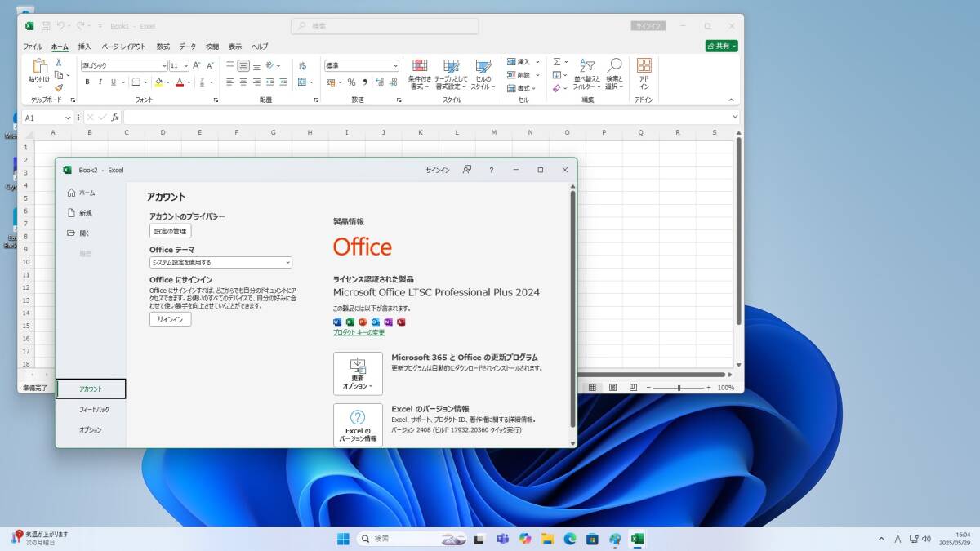Click the Increase font size icon
The width and height of the screenshot is (980, 551).
pos(197,65)
